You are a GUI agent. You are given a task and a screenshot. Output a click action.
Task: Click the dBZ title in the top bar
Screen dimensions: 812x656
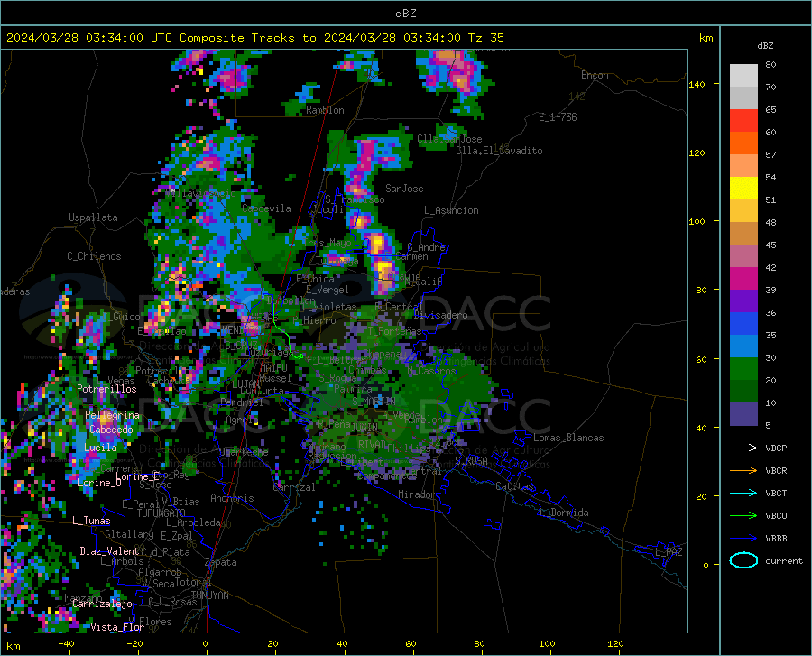(405, 14)
